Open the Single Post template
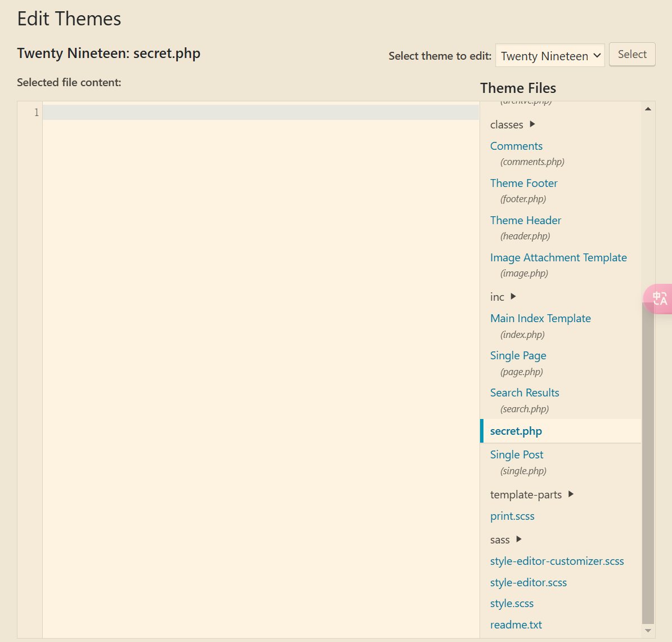The height and width of the screenshot is (642, 672). click(x=516, y=454)
